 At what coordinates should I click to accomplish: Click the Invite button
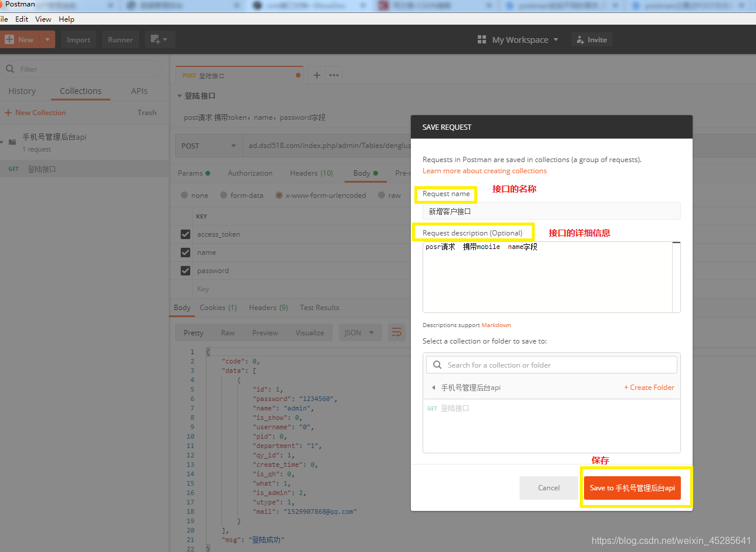(x=592, y=40)
